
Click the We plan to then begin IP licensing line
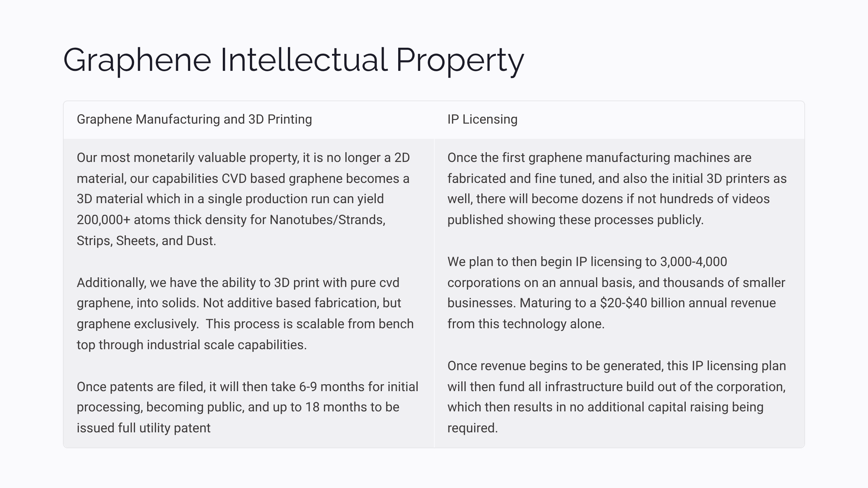(x=587, y=262)
